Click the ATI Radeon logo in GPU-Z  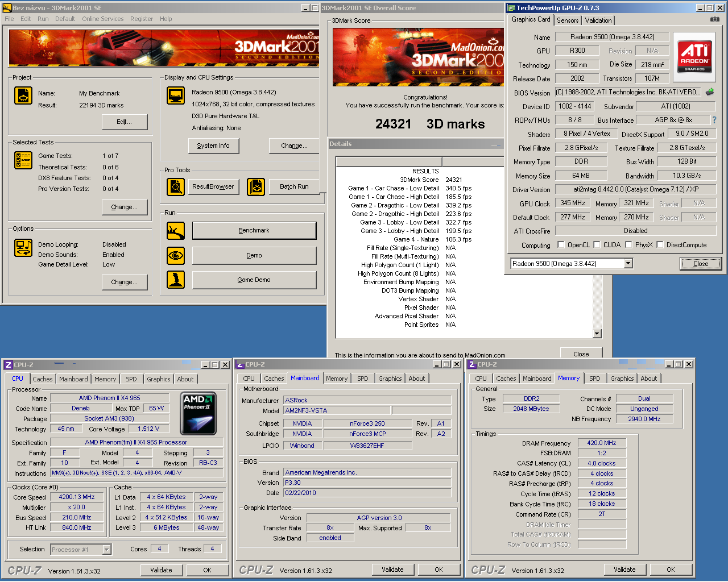click(694, 56)
